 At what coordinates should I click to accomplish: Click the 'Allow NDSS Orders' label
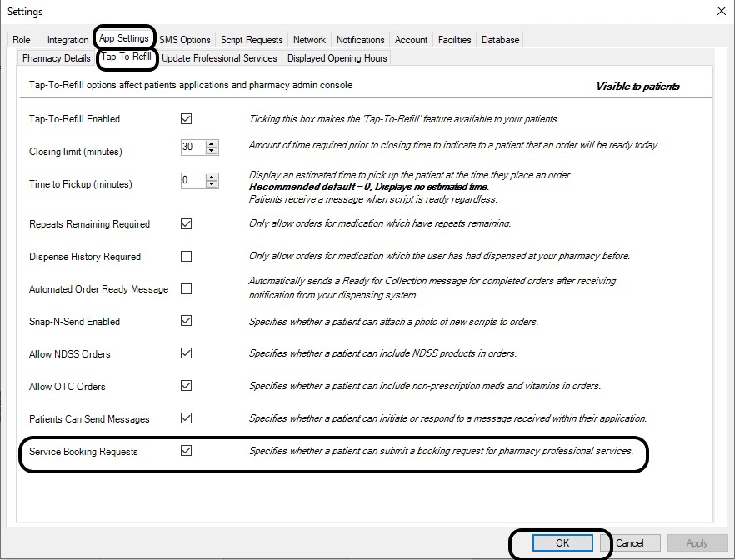pyautogui.click(x=70, y=354)
